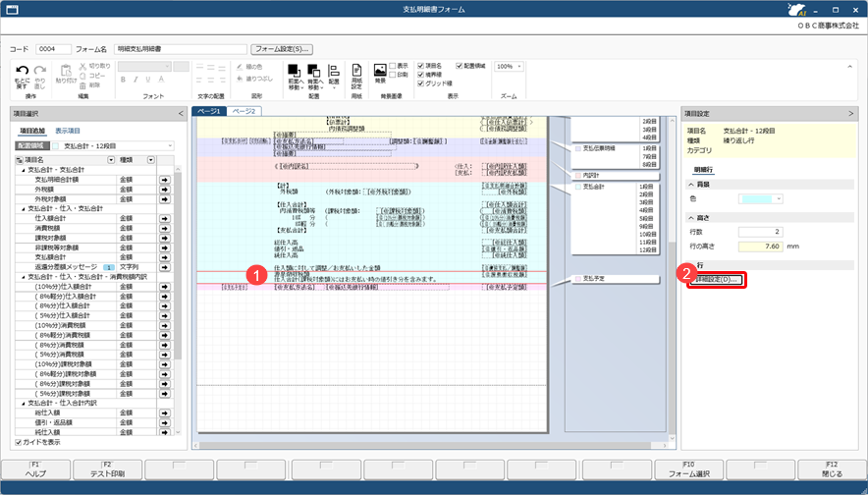Toggle the 印刷 checkbox under background image
Screen dimensions: 868x495
393,75
